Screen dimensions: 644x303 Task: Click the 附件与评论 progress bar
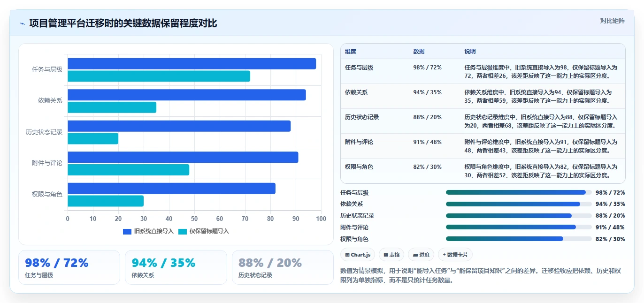[x=519, y=227]
